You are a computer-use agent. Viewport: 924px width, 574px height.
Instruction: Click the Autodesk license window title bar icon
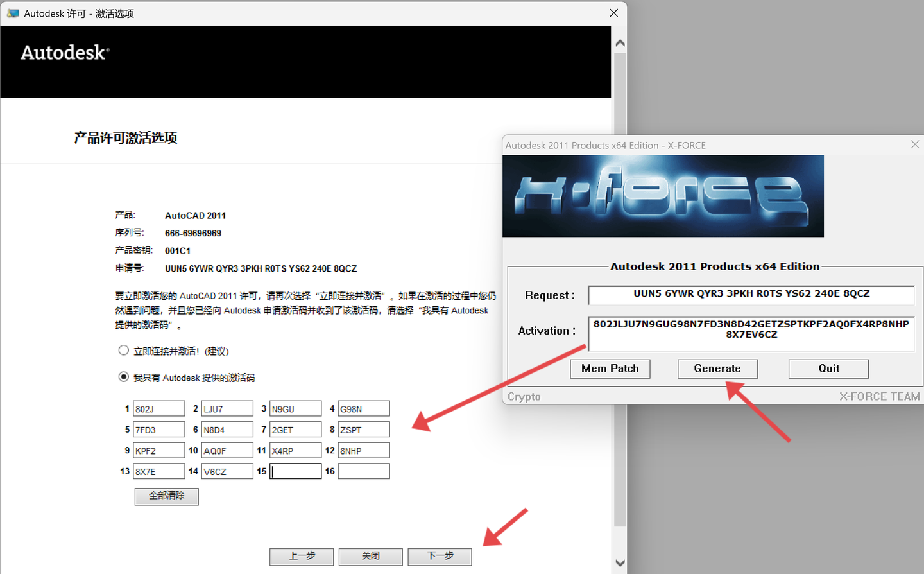13,13
